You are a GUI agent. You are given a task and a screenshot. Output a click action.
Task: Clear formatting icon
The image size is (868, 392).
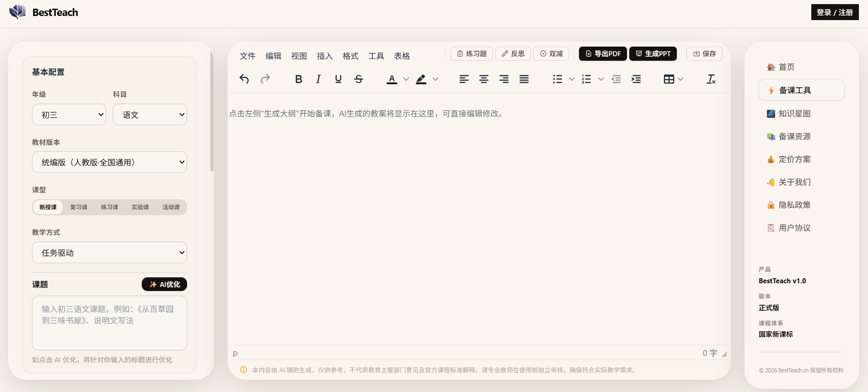point(711,79)
